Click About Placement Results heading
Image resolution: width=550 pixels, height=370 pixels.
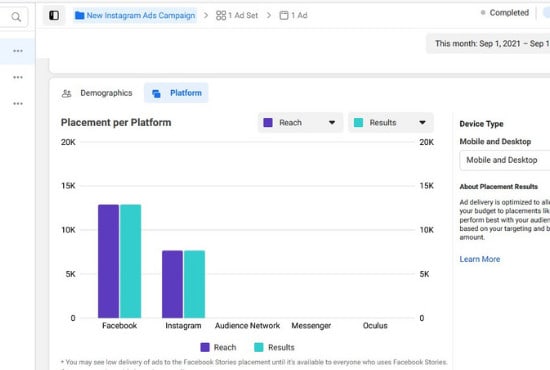[x=498, y=187]
